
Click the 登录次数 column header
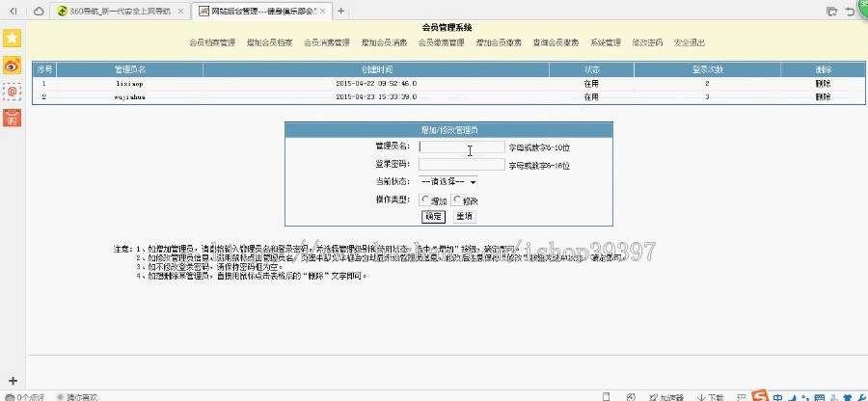coord(708,69)
